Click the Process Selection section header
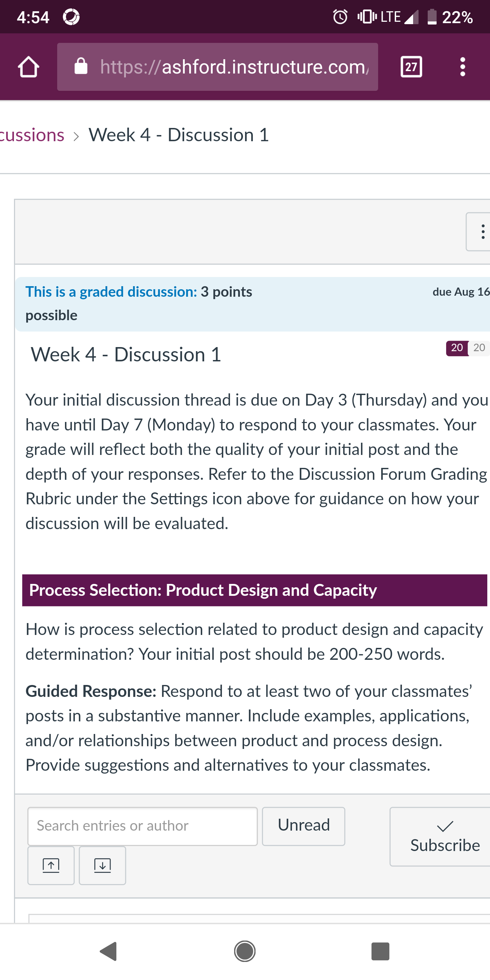 (x=255, y=590)
